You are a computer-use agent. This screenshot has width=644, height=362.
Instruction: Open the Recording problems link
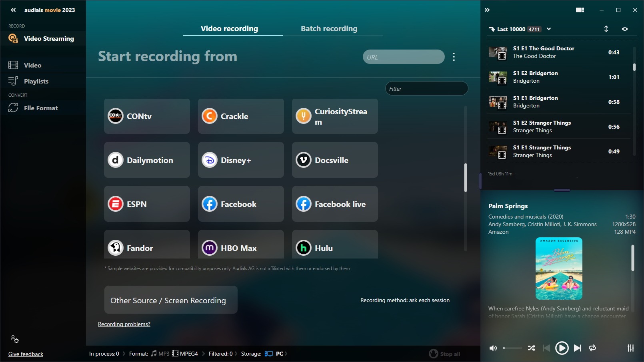124,324
